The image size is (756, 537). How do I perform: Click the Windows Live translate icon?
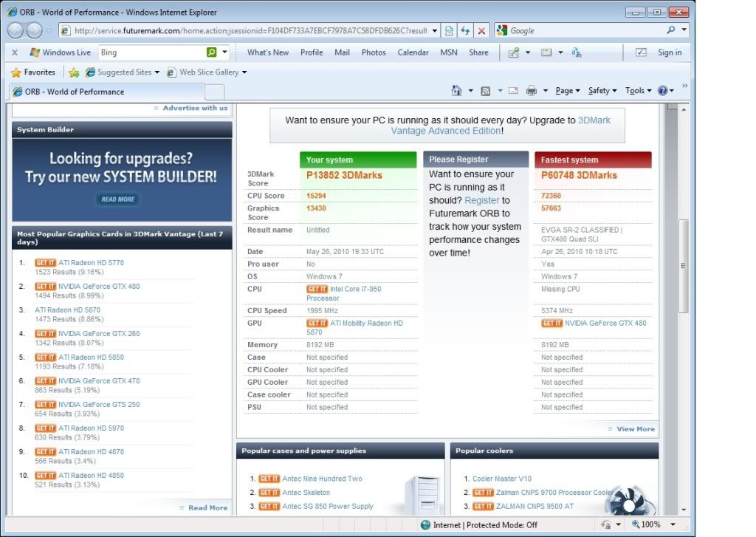(x=577, y=52)
